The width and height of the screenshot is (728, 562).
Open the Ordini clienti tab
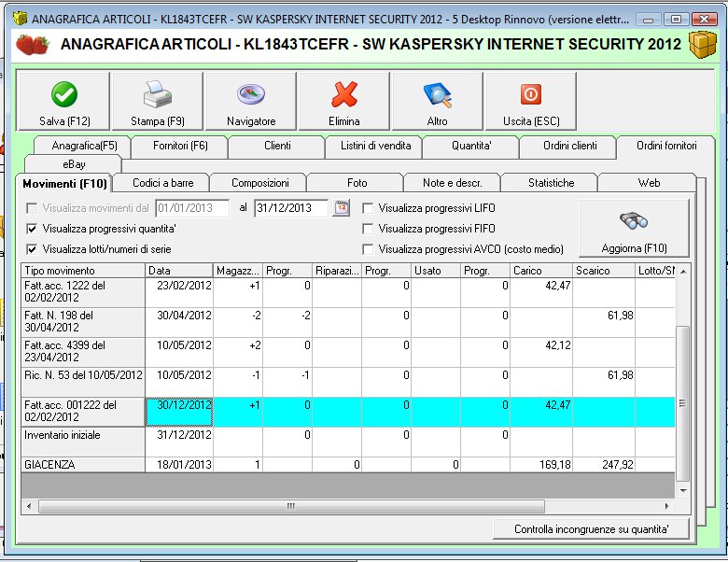click(x=569, y=146)
